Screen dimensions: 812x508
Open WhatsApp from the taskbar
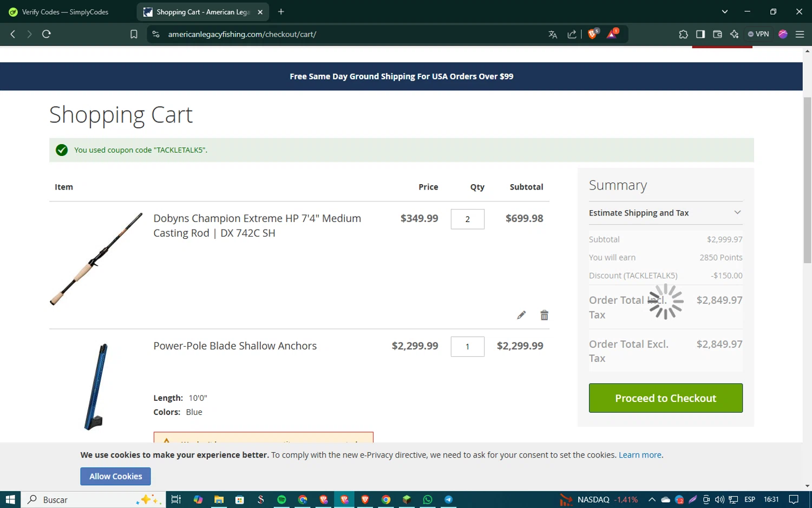point(428,499)
